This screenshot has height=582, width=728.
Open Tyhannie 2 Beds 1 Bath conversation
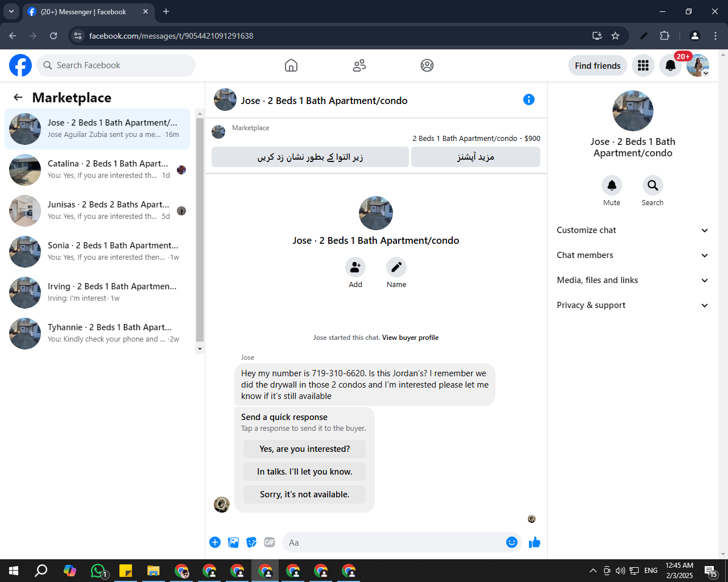tap(98, 334)
